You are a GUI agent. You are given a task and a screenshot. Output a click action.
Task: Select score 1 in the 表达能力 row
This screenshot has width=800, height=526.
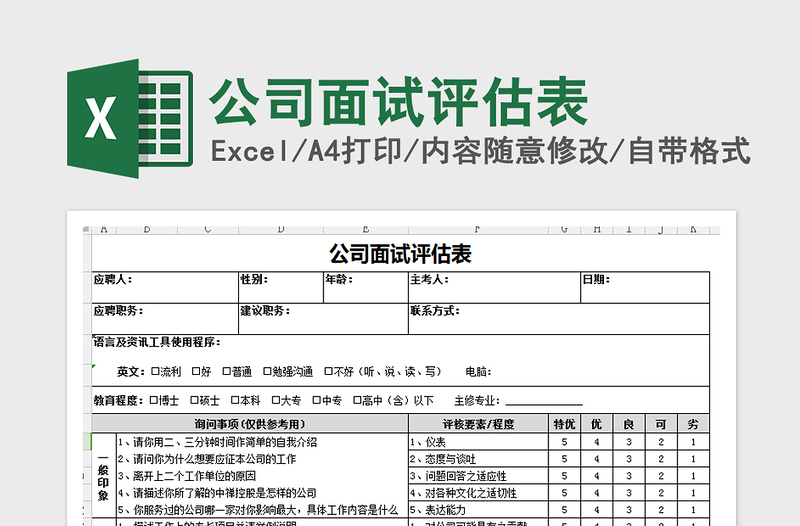693,510
